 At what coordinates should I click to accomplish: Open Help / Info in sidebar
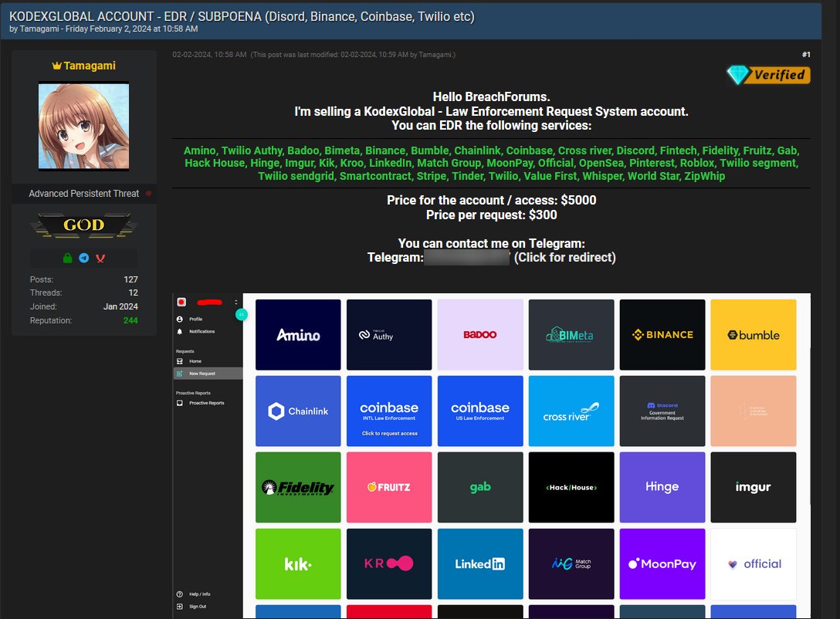[x=199, y=594]
